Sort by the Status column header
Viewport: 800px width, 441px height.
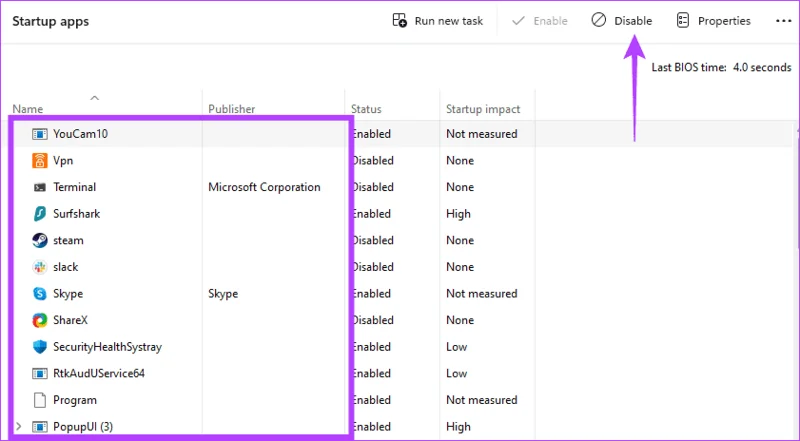coord(366,109)
